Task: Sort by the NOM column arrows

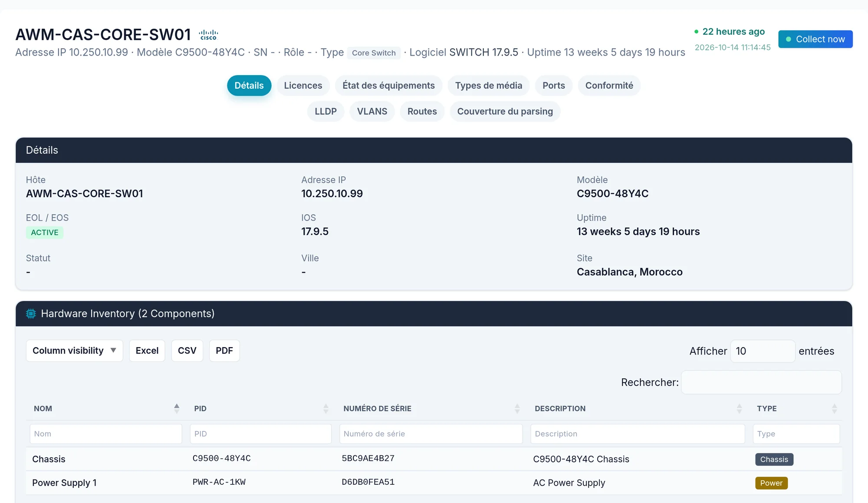Action: coord(177,408)
